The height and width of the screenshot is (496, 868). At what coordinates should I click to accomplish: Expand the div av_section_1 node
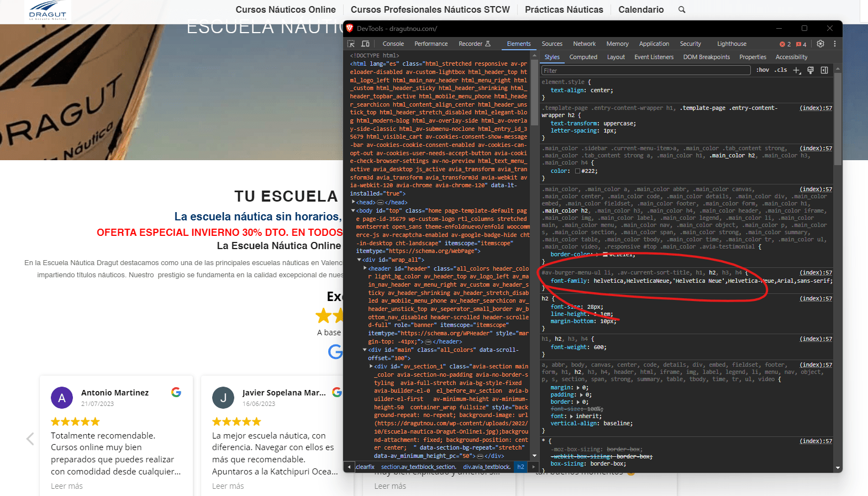click(371, 366)
